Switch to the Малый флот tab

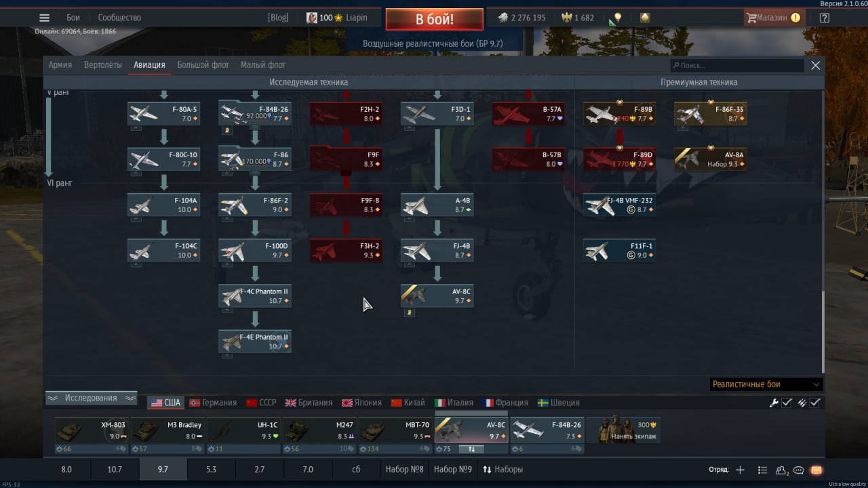[263, 65]
